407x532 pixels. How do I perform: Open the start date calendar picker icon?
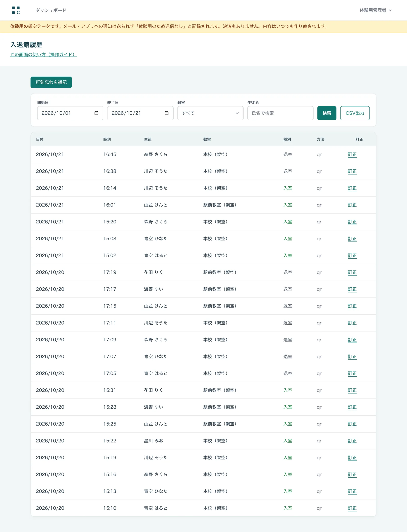pyautogui.click(x=96, y=113)
